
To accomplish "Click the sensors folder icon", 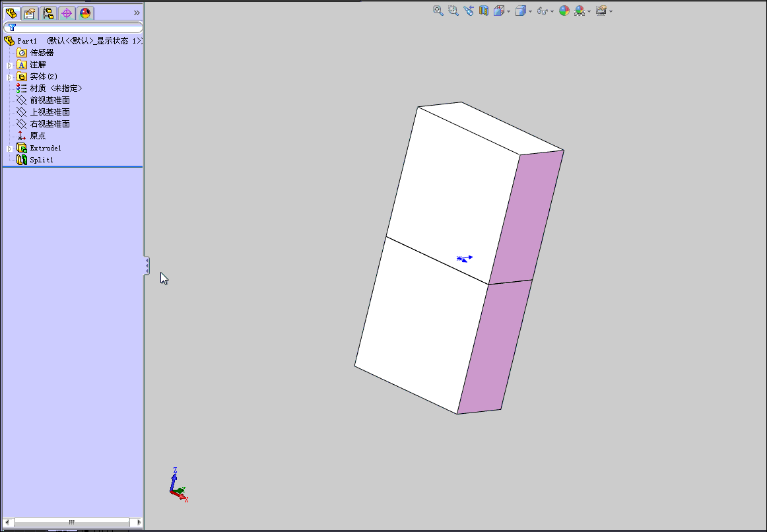I will 22,53.
